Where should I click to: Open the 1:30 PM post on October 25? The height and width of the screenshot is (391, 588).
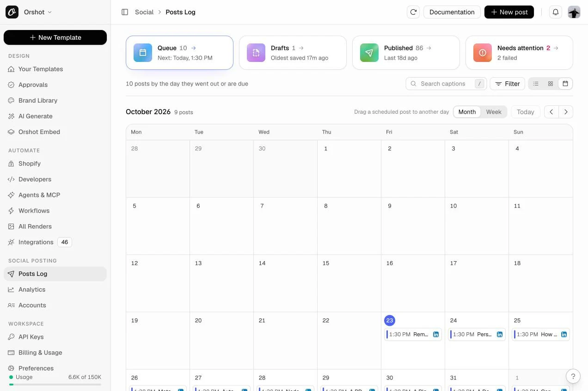pyautogui.click(x=541, y=334)
